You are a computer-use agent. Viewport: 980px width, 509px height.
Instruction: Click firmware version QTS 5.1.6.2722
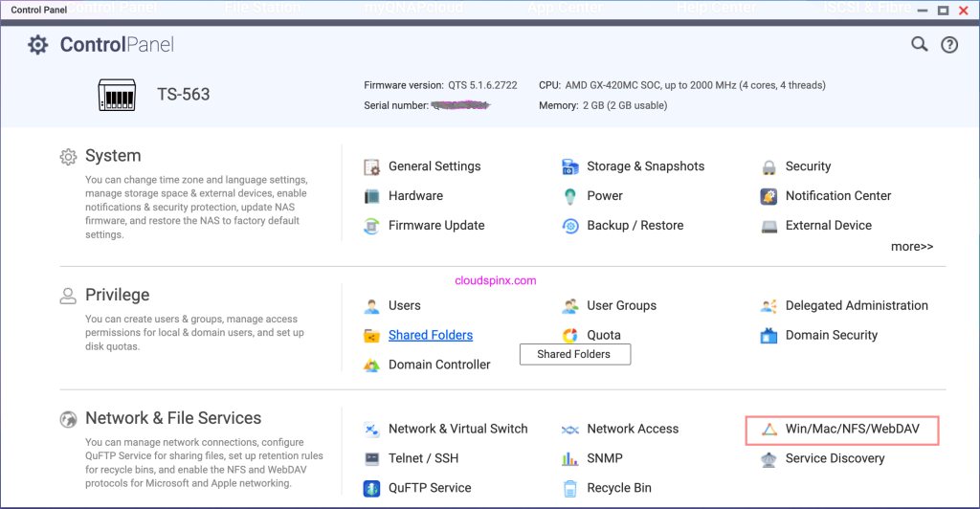482,85
